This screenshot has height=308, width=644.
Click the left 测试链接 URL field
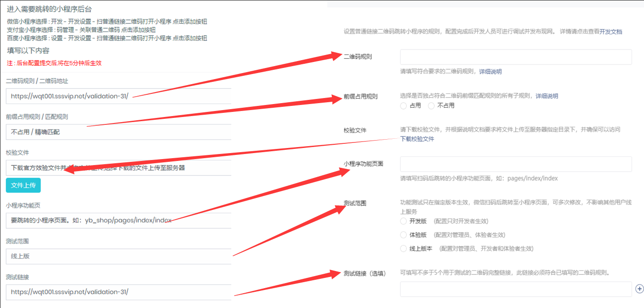point(119,292)
